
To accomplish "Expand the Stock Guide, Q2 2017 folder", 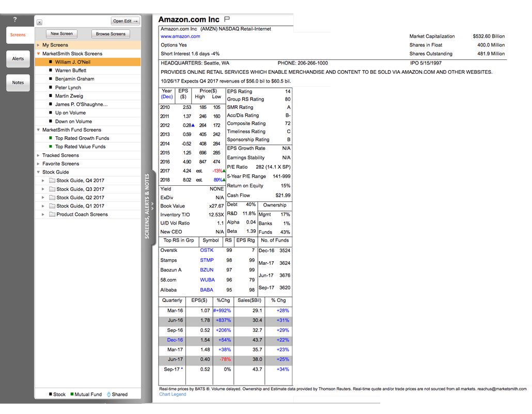I will tap(43, 197).
